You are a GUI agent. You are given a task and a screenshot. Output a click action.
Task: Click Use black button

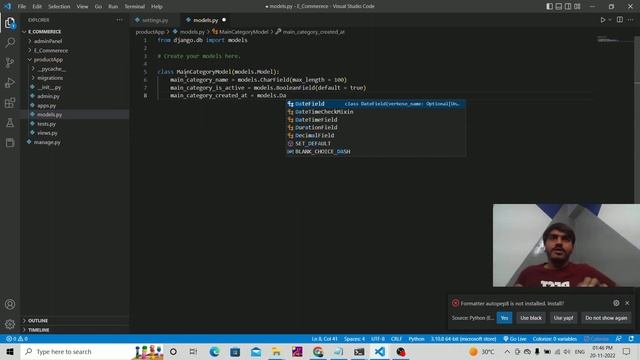531,318
